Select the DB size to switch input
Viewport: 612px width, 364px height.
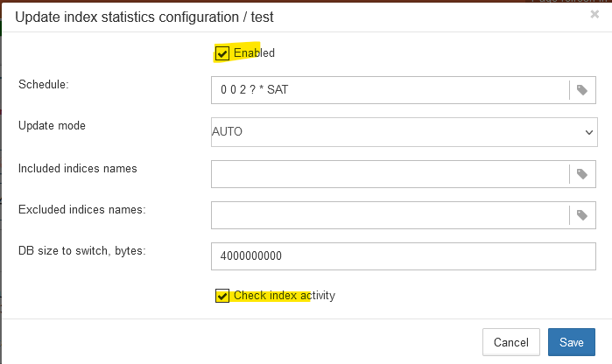[x=403, y=256]
